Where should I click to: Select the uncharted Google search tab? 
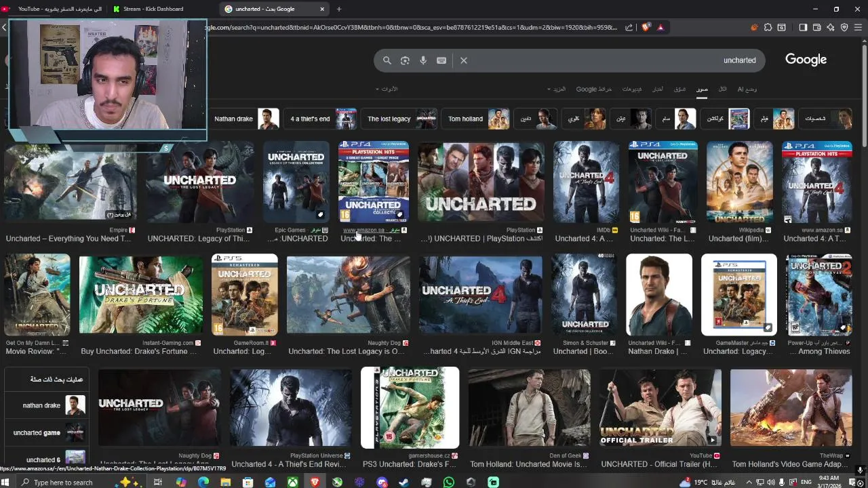point(275,9)
